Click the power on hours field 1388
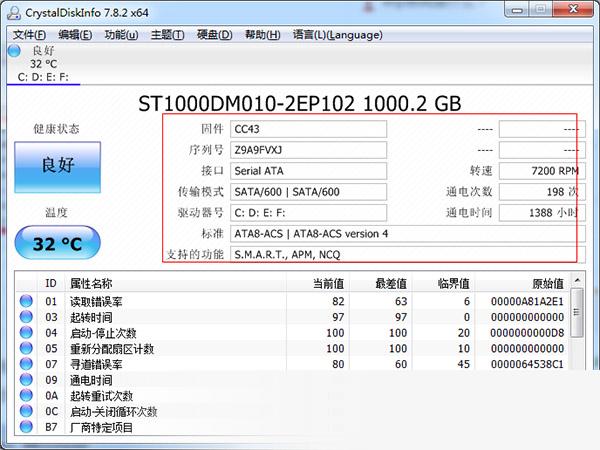The width and height of the screenshot is (600, 450). [x=542, y=213]
